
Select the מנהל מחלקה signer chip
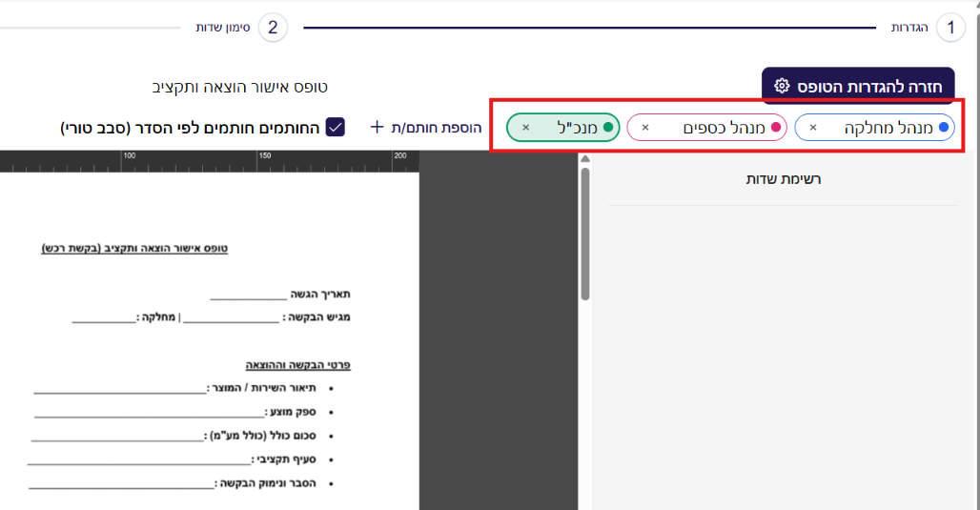click(874, 128)
